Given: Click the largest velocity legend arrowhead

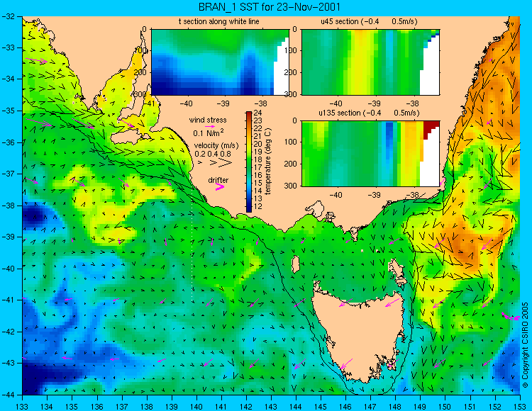Looking at the screenshot, I should (225, 163).
